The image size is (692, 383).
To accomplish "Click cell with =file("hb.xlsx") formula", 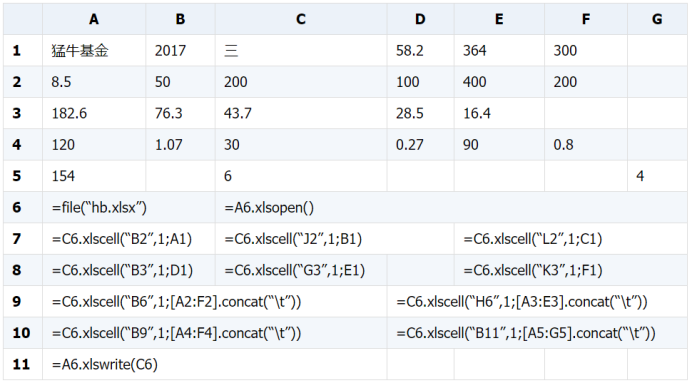I will pos(129,207).
